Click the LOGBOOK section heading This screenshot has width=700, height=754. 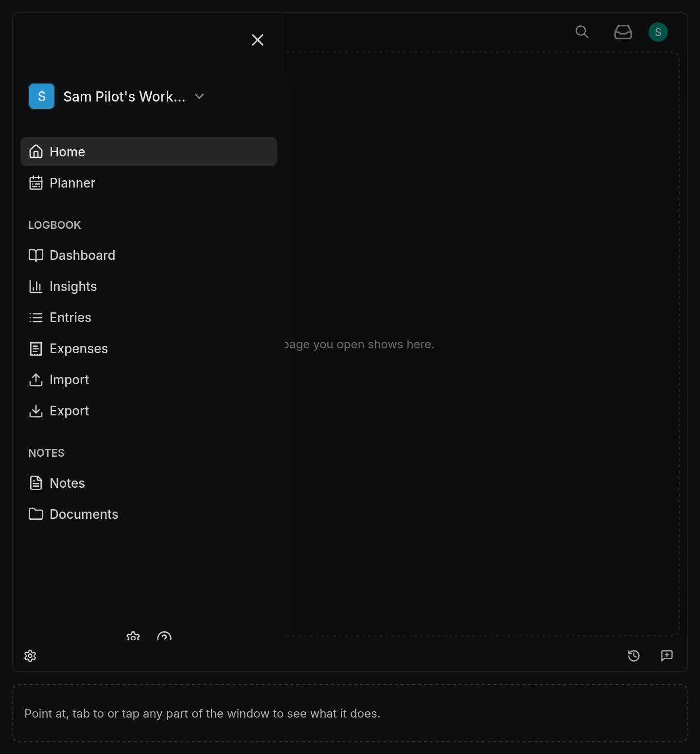point(54,225)
